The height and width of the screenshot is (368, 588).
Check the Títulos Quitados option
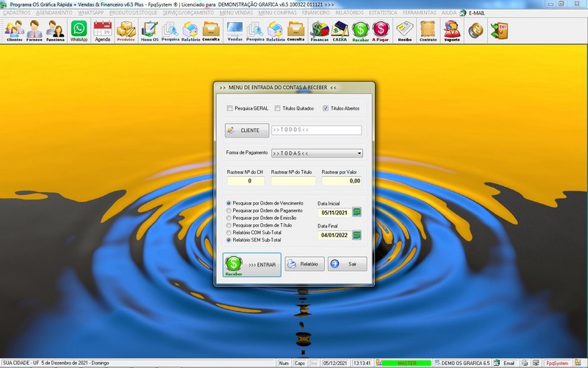278,108
